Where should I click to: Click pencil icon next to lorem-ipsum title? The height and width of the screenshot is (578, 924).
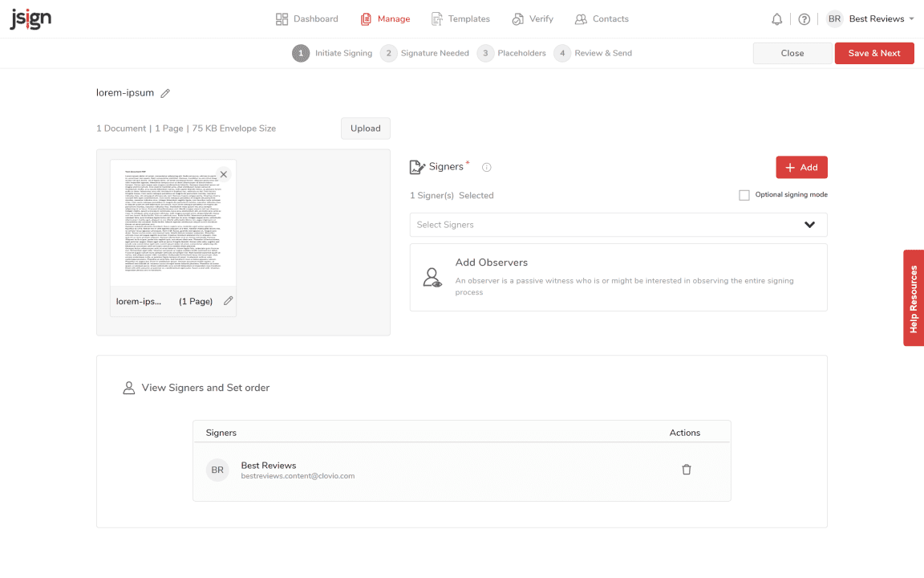click(x=165, y=93)
